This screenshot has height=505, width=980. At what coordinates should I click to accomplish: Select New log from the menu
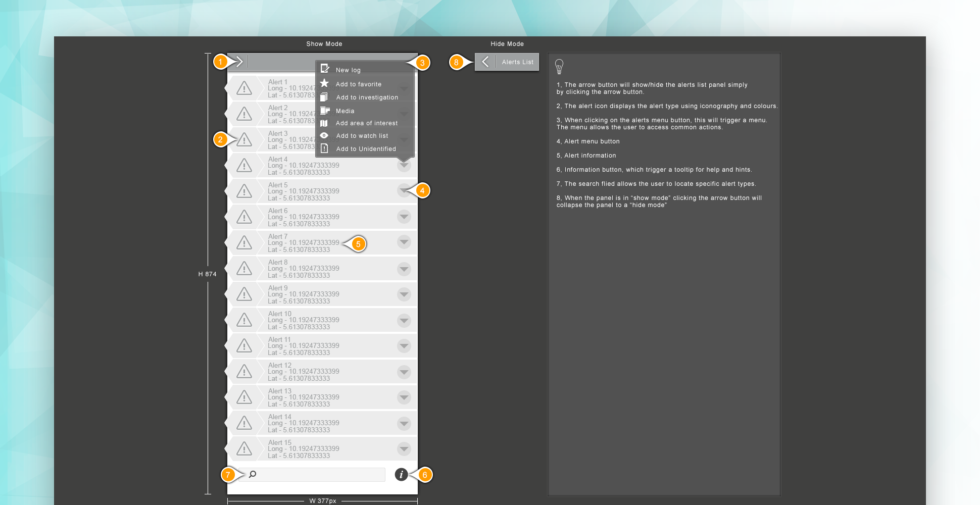click(x=348, y=70)
